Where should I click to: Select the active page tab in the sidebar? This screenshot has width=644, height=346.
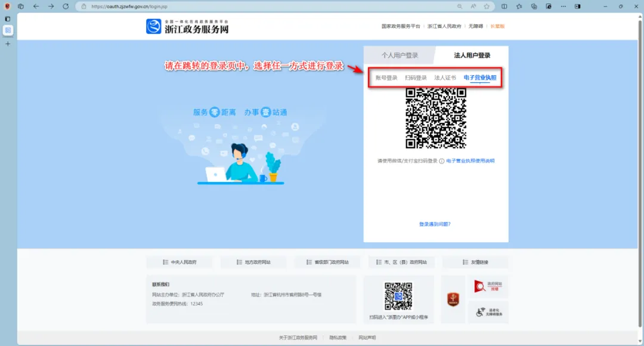[x=8, y=30]
